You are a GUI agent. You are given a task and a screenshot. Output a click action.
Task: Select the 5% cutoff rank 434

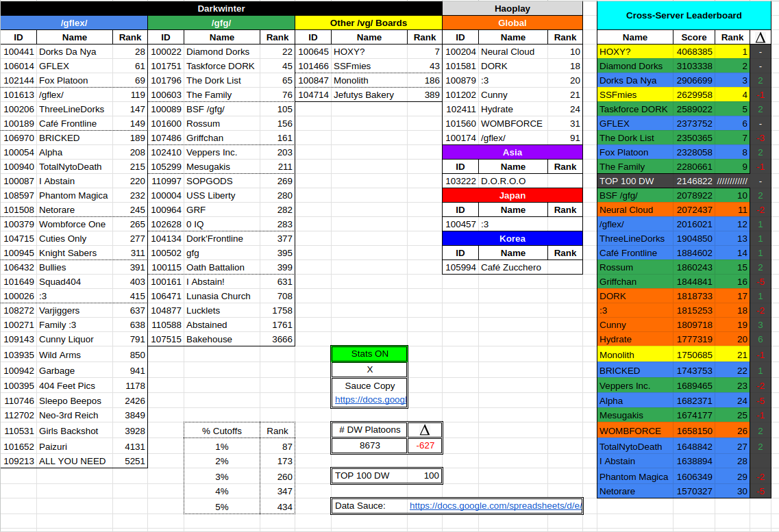(x=277, y=507)
